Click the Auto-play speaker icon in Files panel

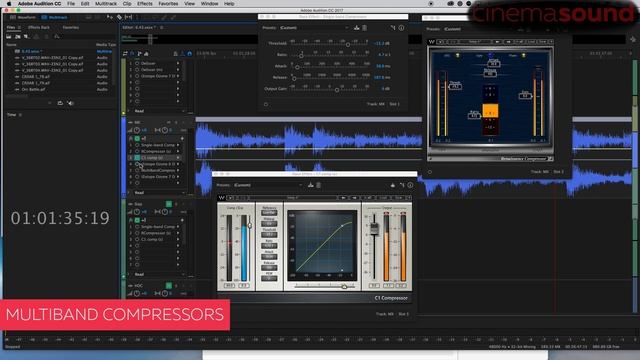pyautogui.click(x=71, y=103)
